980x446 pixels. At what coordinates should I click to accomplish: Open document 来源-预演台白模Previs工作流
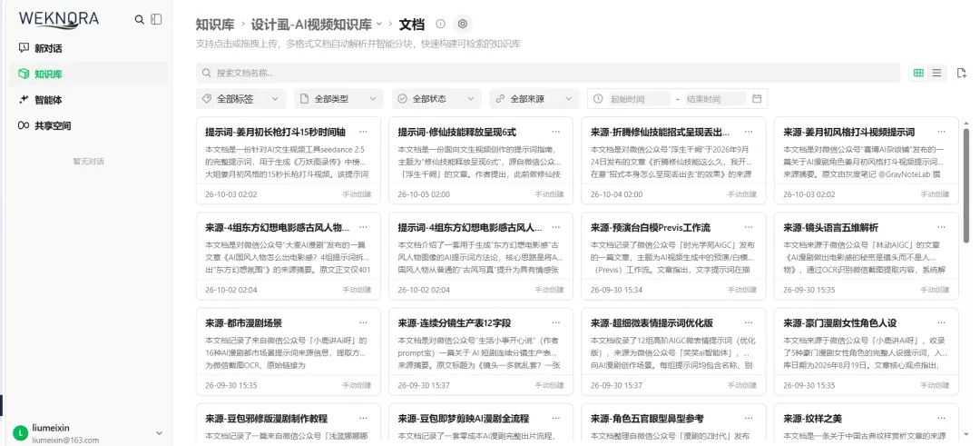click(x=651, y=228)
